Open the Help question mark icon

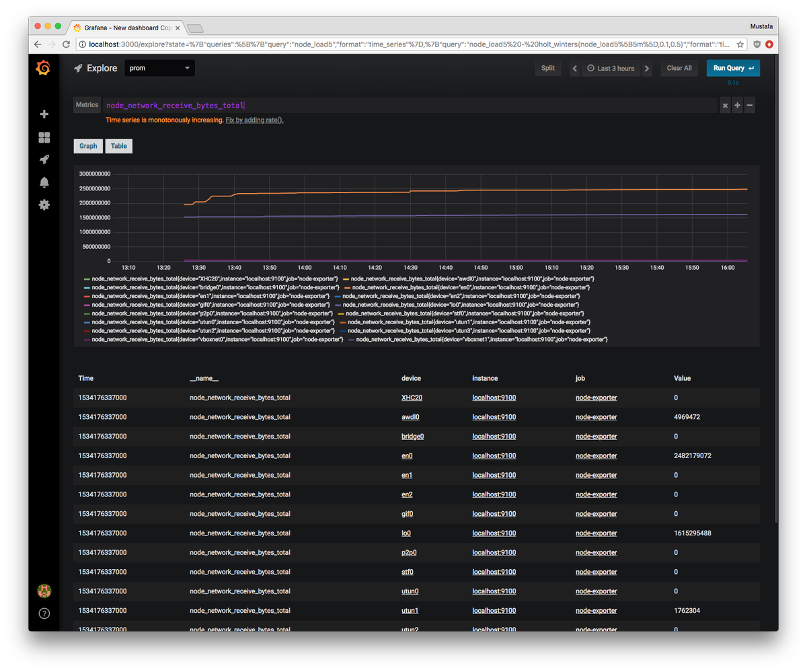tap(44, 613)
